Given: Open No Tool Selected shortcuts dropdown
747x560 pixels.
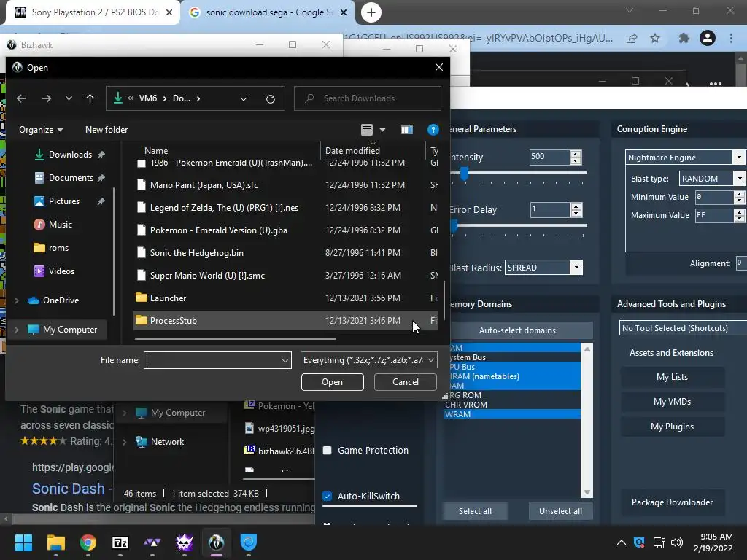Looking at the screenshot, I should pyautogui.click(x=683, y=328).
